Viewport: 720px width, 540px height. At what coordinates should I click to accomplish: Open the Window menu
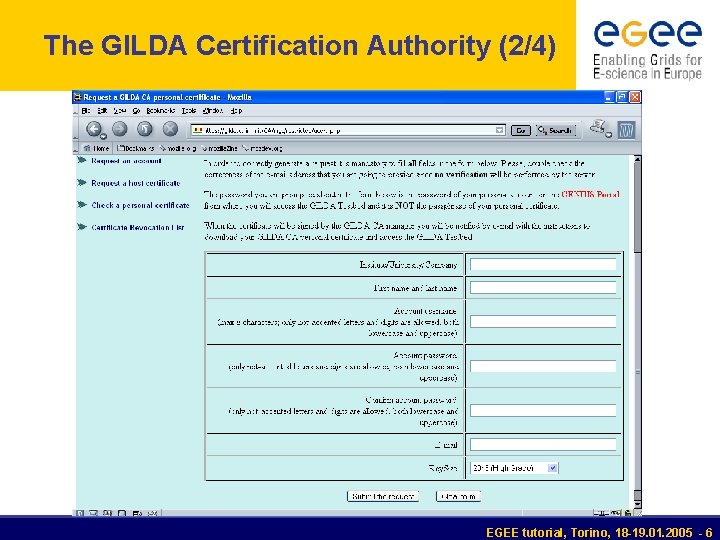click(213, 111)
